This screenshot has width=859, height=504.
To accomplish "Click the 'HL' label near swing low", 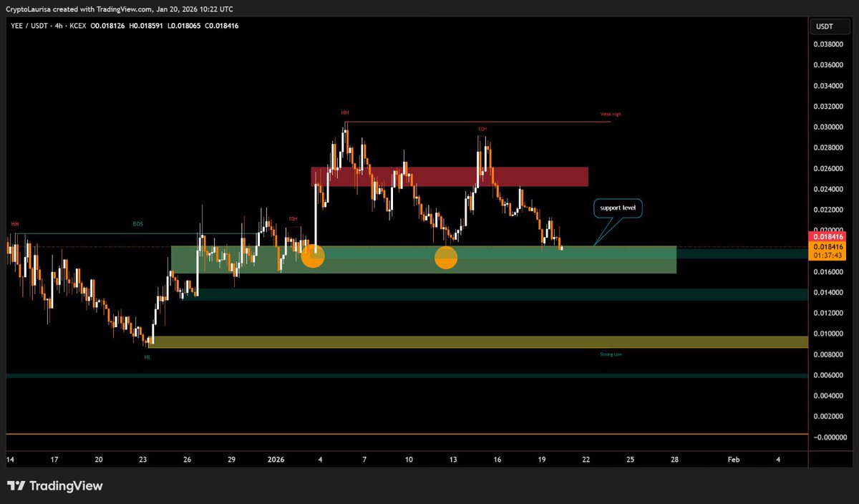I will point(147,356).
